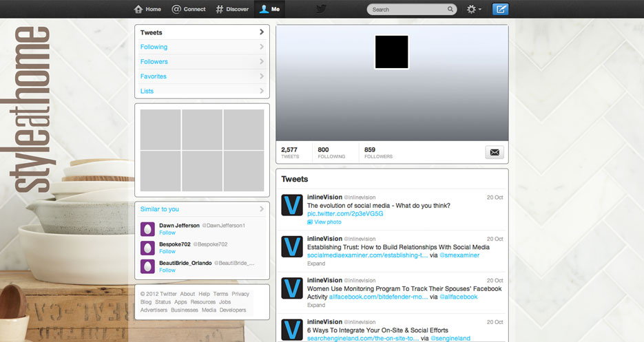Image resolution: width=644 pixels, height=342 pixels.
Task: Open Status link in footer
Action: click(x=163, y=302)
